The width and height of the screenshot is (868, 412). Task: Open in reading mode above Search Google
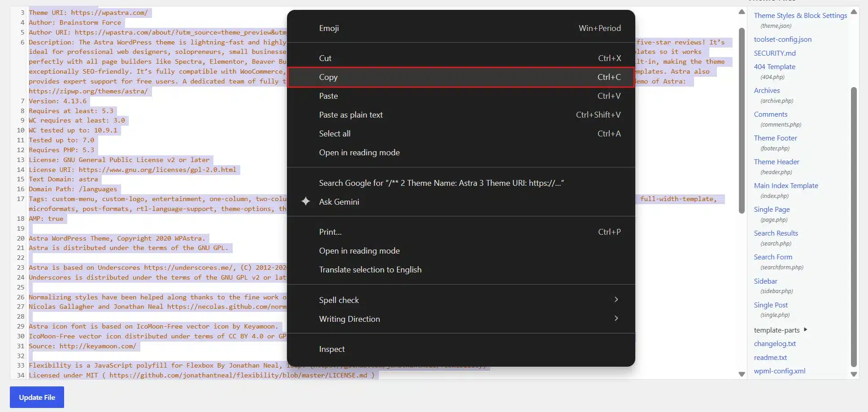(461, 152)
